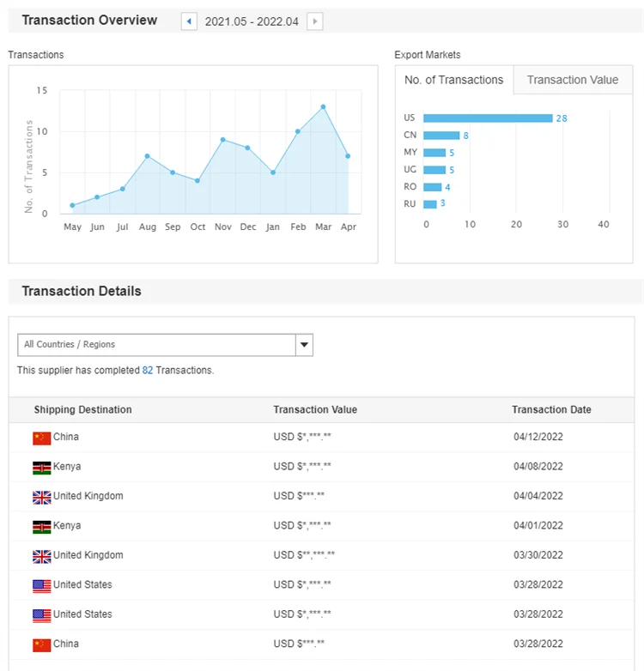Click the United States flag in sixth row
Image resolution: width=644 pixels, height=671 pixels.
[x=41, y=586]
